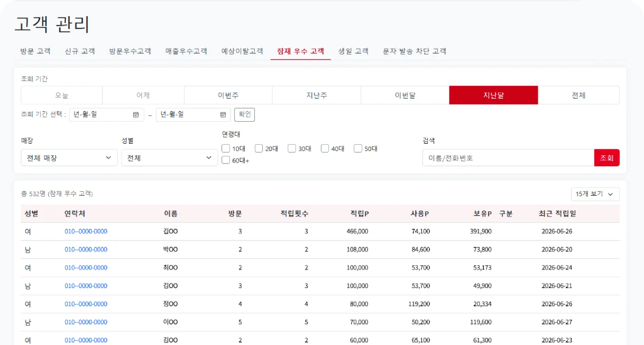This screenshot has height=345, width=644.
Task: Select the 53,173 balance cell
Action: [x=482, y=268]
